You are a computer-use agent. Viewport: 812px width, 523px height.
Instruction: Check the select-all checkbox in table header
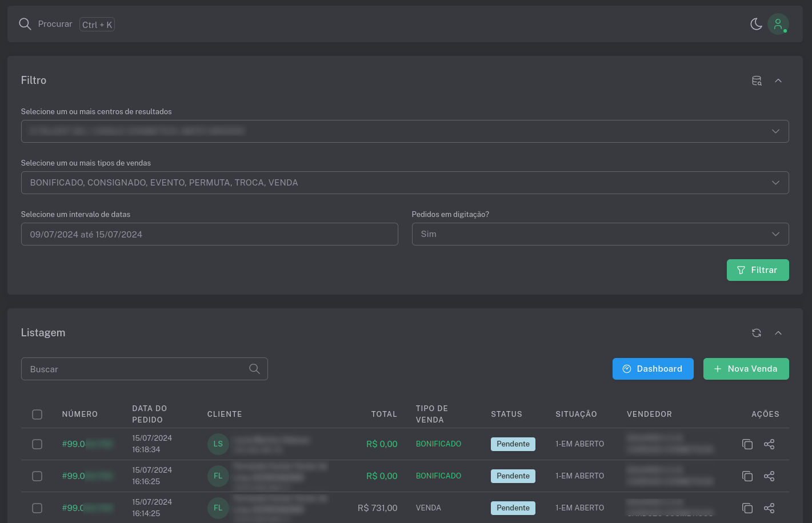[x=37, y=415]
